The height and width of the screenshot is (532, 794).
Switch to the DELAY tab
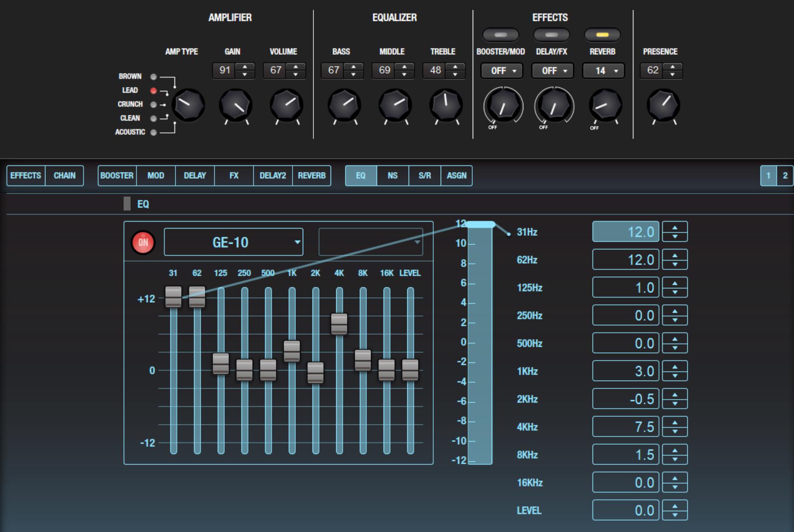tap(195, 175)
